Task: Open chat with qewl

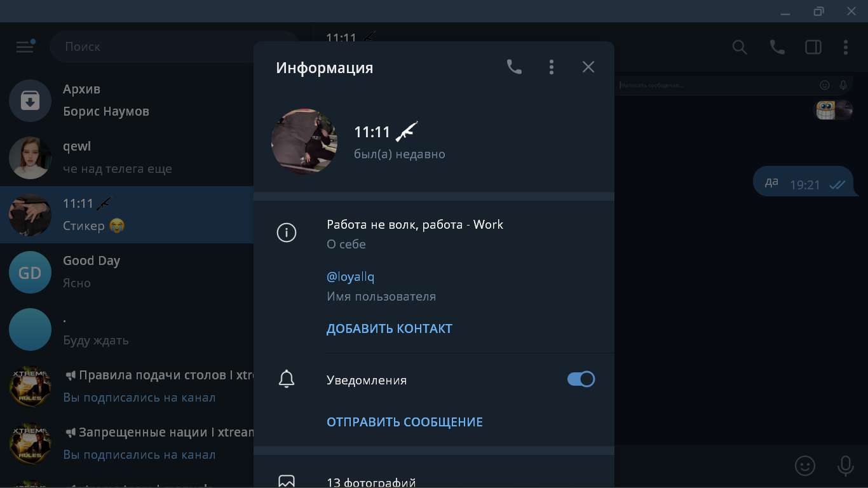Action: tap(127, 158)
